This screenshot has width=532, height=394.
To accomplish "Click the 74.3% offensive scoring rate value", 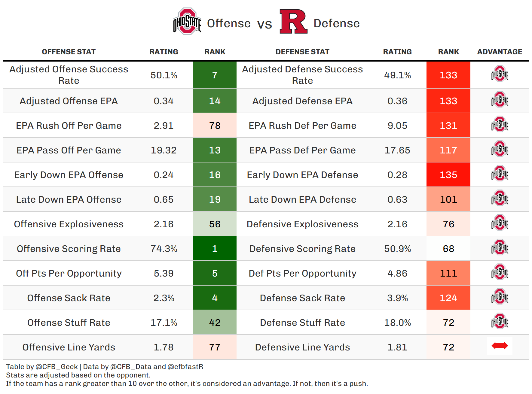I will (x=164, y=249).
